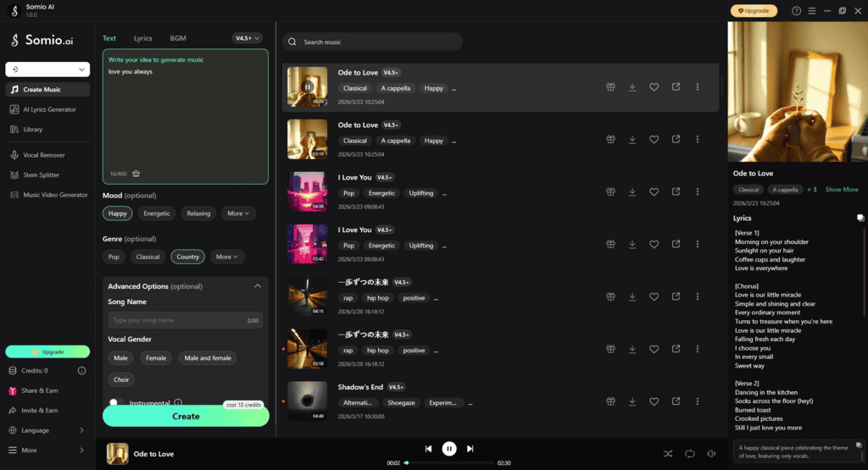The image size is (868, 470).
Task: Switch to the BGM tab
Action: pos(178,38)
